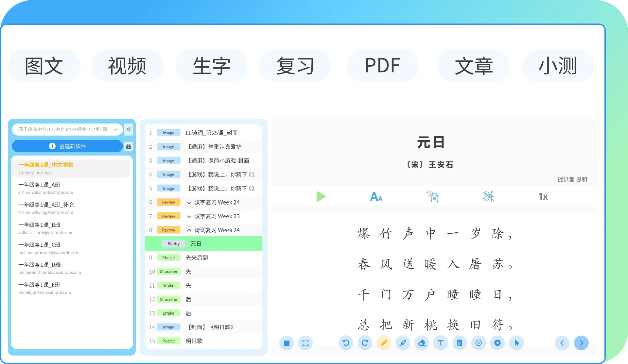Select courseware 一年级第1课_中文学校

[x=71, y=168]
